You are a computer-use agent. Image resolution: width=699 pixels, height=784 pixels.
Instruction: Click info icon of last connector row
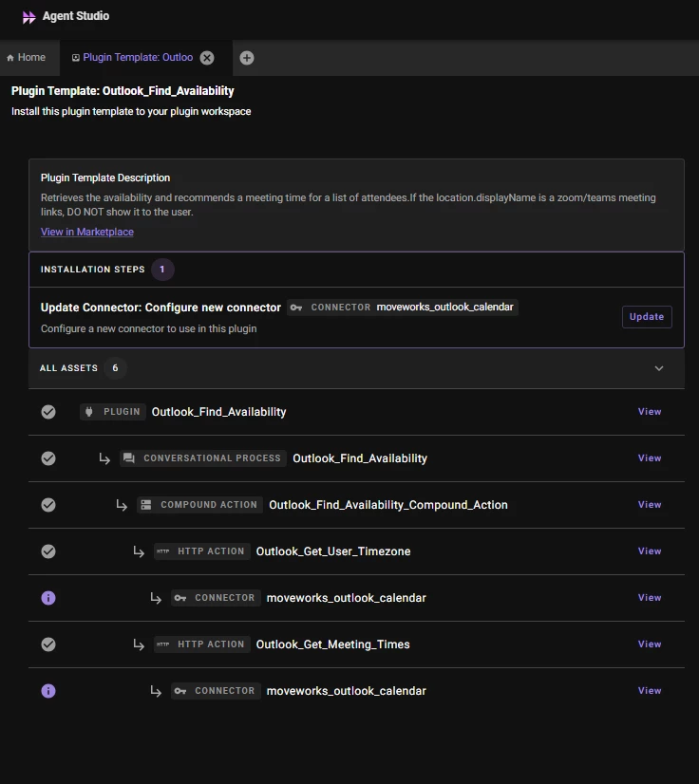click(x=48, y=691)
